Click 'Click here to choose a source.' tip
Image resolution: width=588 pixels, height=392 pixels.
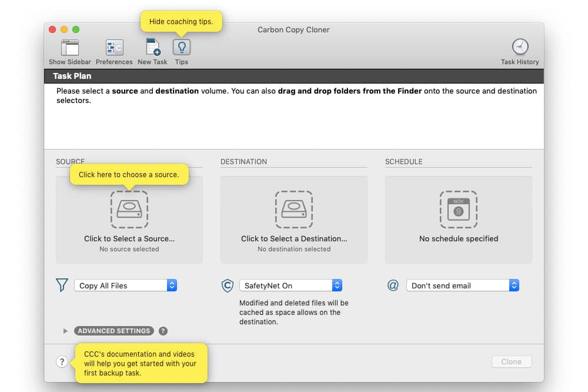tap(129, 175)
